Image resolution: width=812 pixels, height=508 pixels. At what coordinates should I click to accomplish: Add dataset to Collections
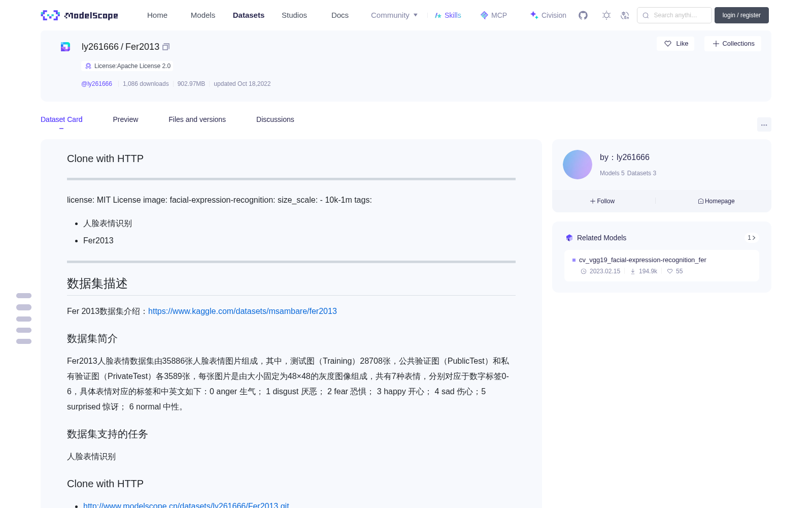click(x=733, y=44)
